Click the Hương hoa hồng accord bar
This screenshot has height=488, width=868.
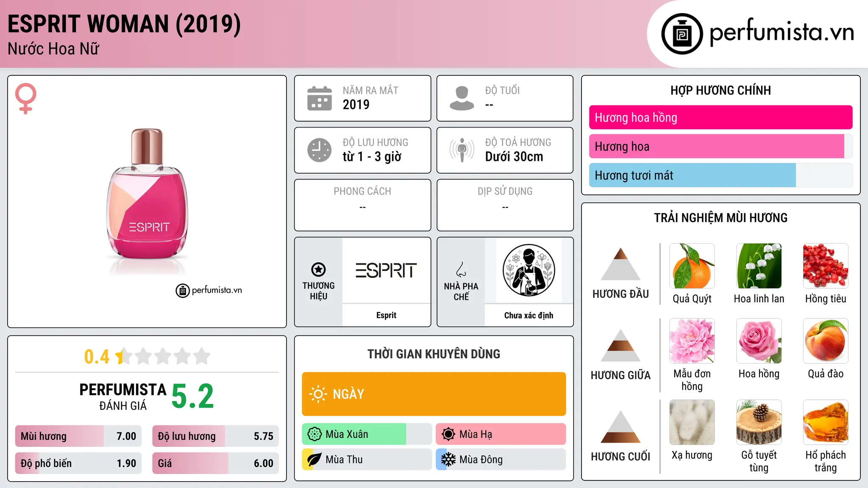(721, 117)
